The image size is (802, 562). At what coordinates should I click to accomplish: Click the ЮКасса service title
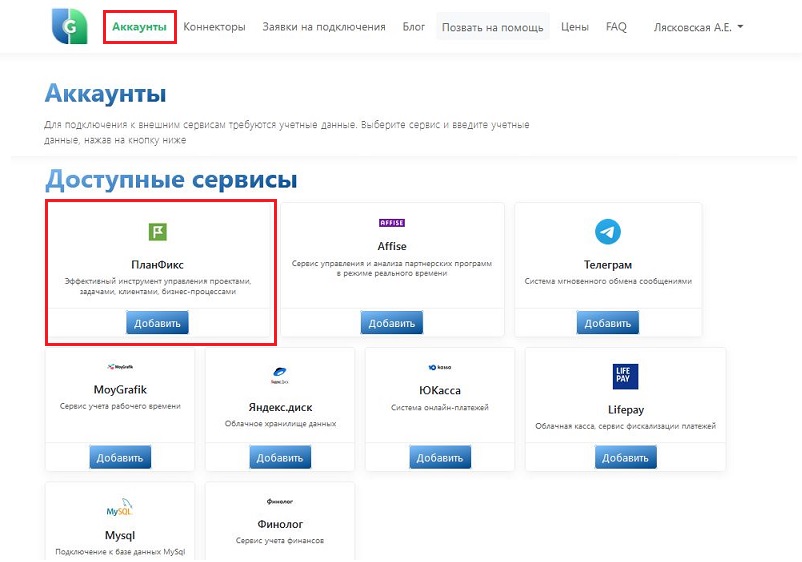point(440,390)
